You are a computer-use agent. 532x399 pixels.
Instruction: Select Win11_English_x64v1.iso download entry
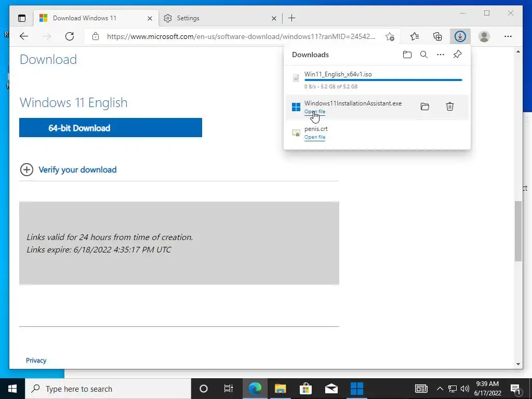click(377, 80)
